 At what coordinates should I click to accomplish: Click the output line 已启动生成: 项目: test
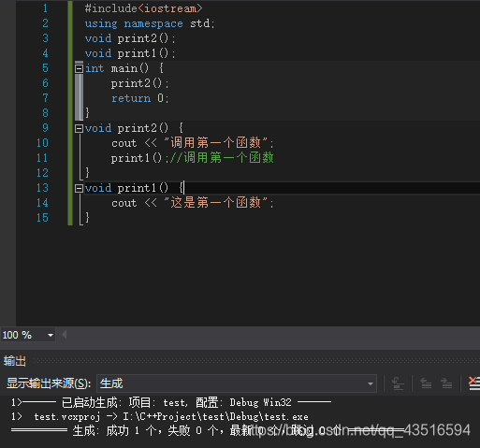(x=170, y=403)
